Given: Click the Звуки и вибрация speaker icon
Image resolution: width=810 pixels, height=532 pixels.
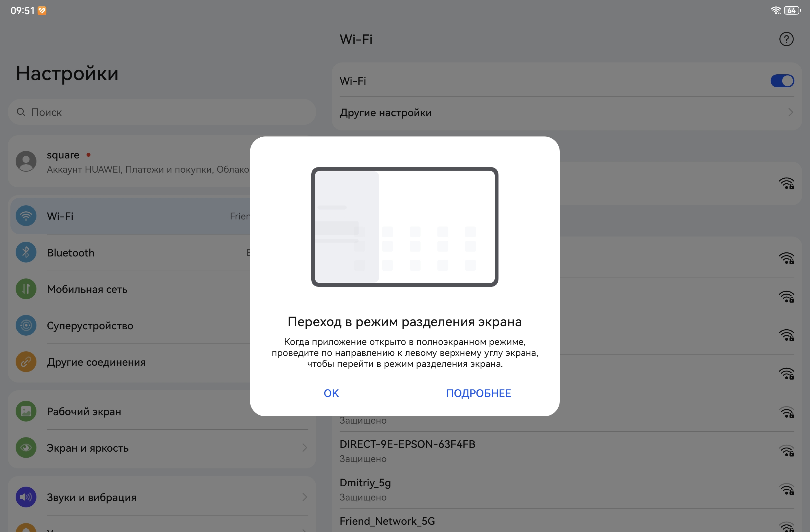Looking at the screenshot, I should click(26, 497).
